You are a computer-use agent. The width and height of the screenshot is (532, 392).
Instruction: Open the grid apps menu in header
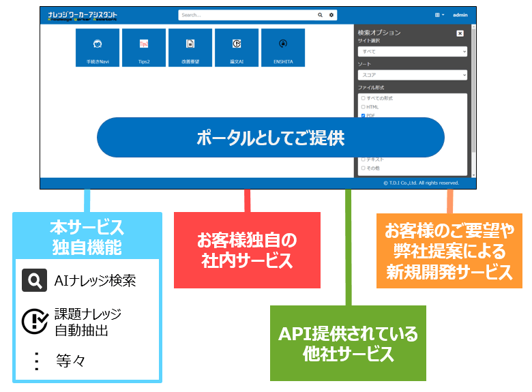[439, 14]
